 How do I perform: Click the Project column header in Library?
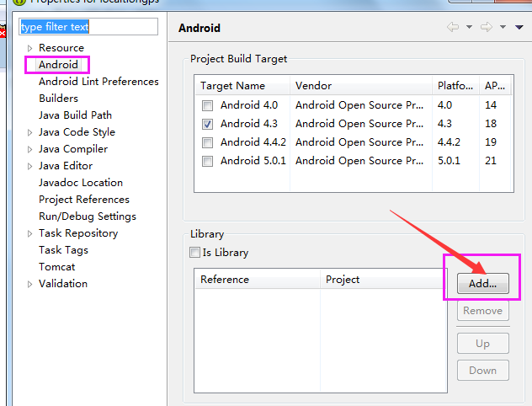pos(383,280)
